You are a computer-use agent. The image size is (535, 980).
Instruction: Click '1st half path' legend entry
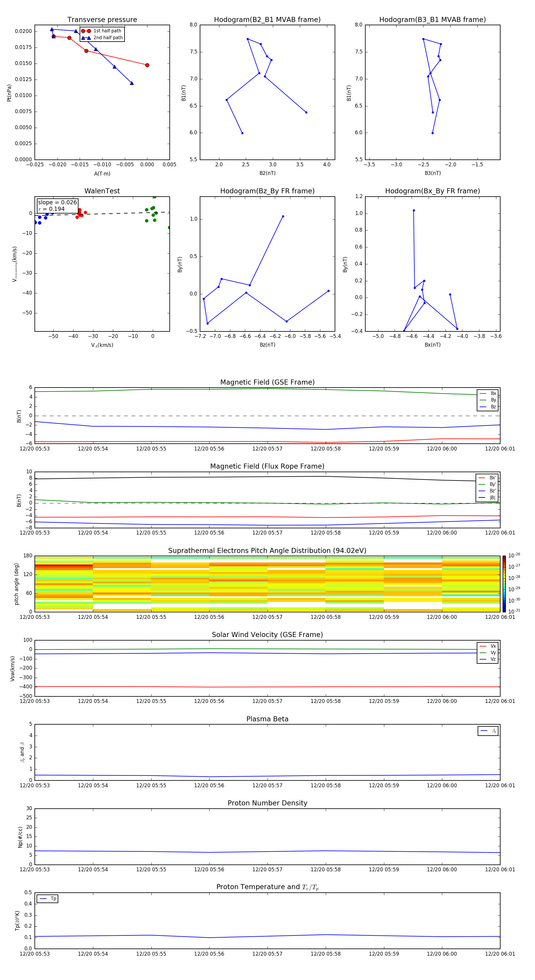click(102, 31)
